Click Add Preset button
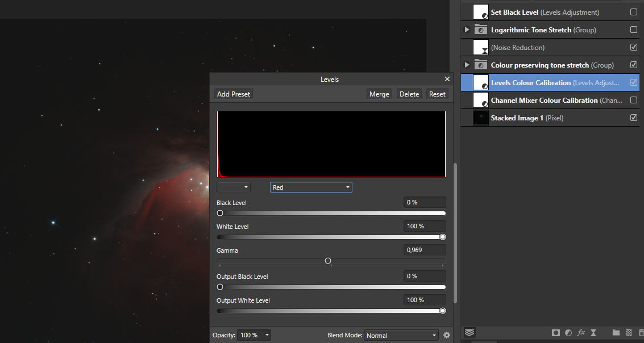This screenshot has width=644, height=343. (233, 94)
